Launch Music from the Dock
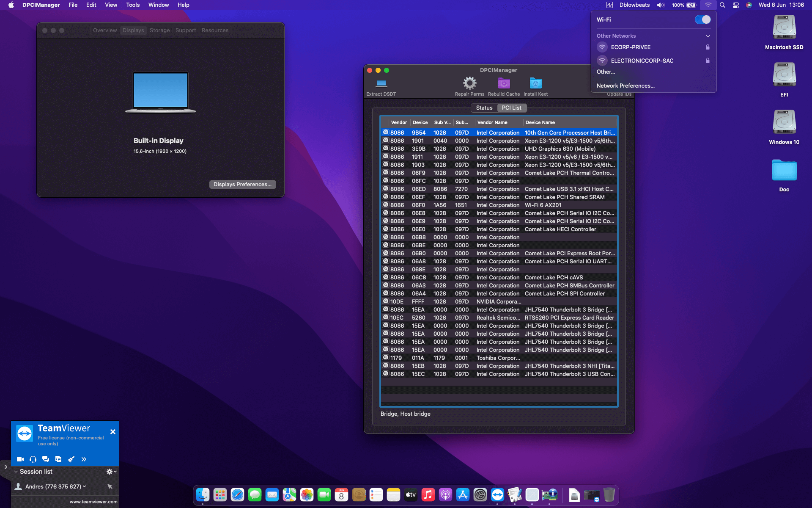Screen dimensions: 812x508 click(428, 494)
